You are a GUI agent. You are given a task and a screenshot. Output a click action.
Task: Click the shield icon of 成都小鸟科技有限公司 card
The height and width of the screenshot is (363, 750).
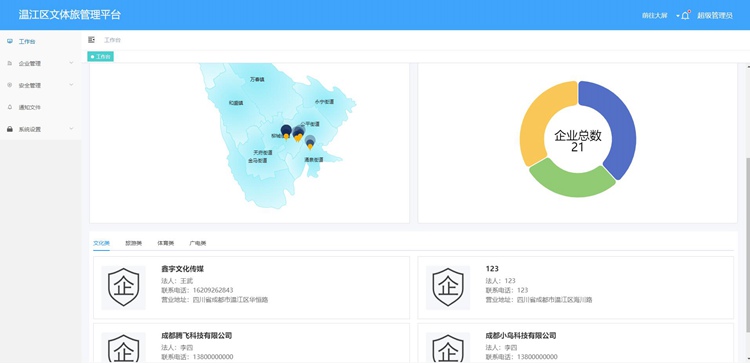pyautogui.click(x=448, y=349)
